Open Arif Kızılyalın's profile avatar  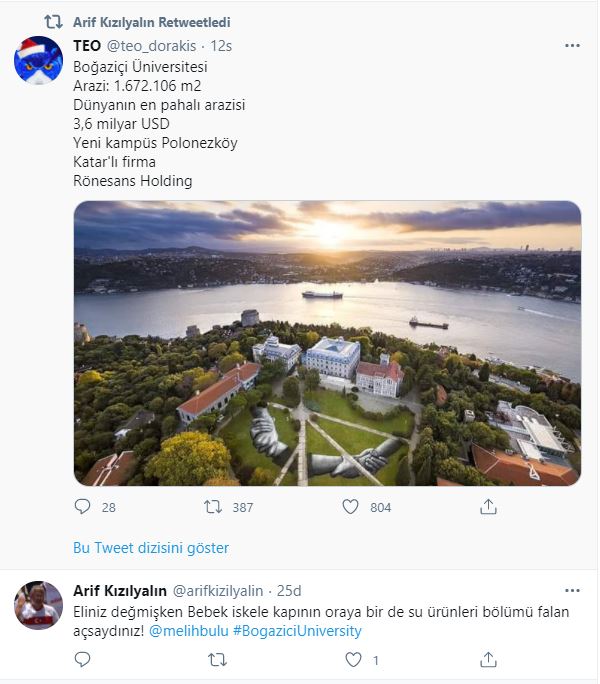click(39, 605)
